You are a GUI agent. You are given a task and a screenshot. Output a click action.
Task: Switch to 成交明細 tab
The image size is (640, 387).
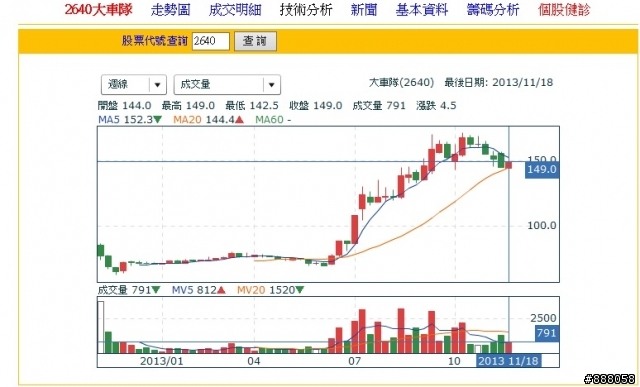235,10
